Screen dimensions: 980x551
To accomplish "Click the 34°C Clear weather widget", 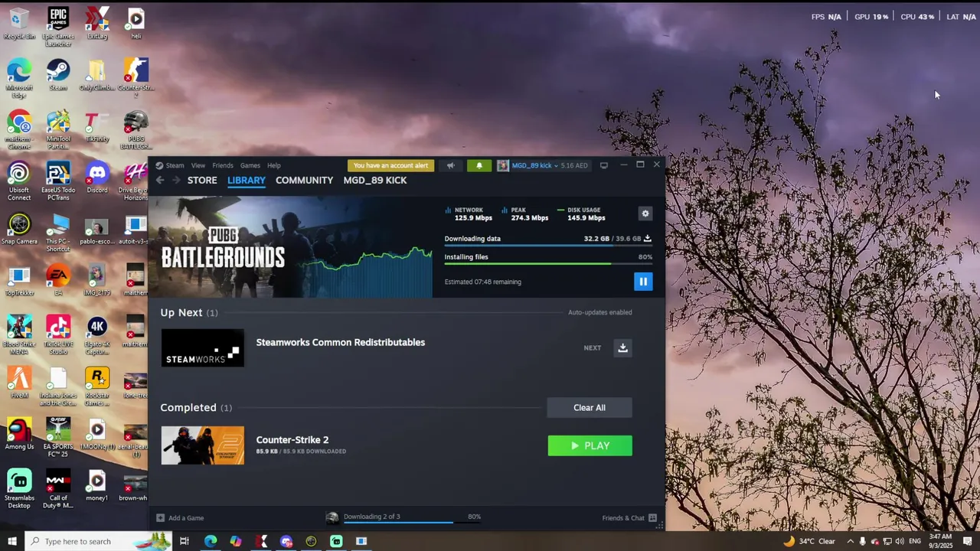I will click(x=809, y=542).
